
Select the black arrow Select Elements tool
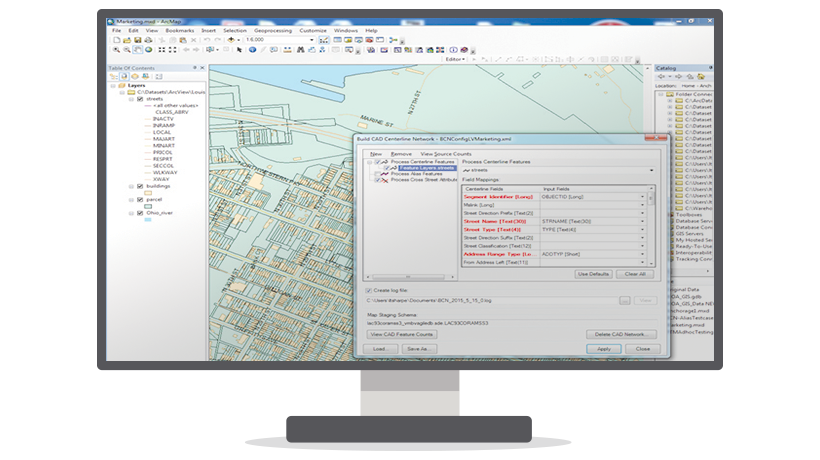(x=239, y=50)
